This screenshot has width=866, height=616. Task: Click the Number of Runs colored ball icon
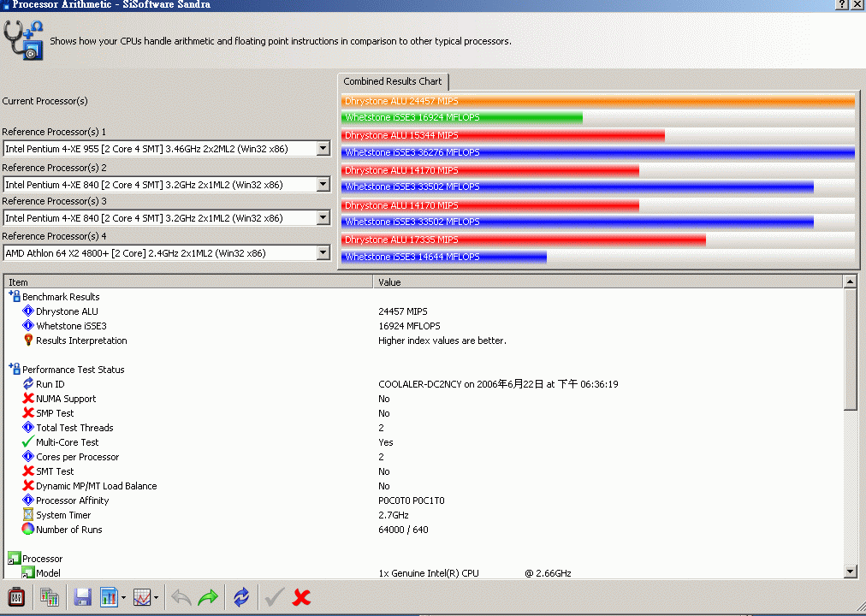(28, 529)
